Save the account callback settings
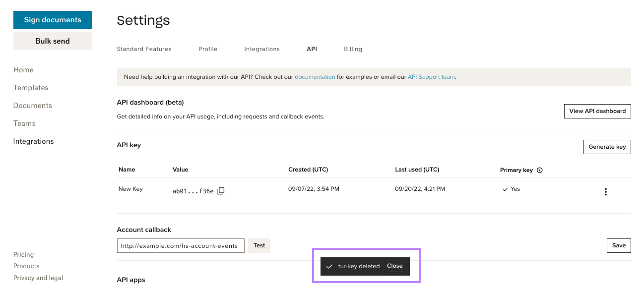644x290 pixels. pos(619,245)
